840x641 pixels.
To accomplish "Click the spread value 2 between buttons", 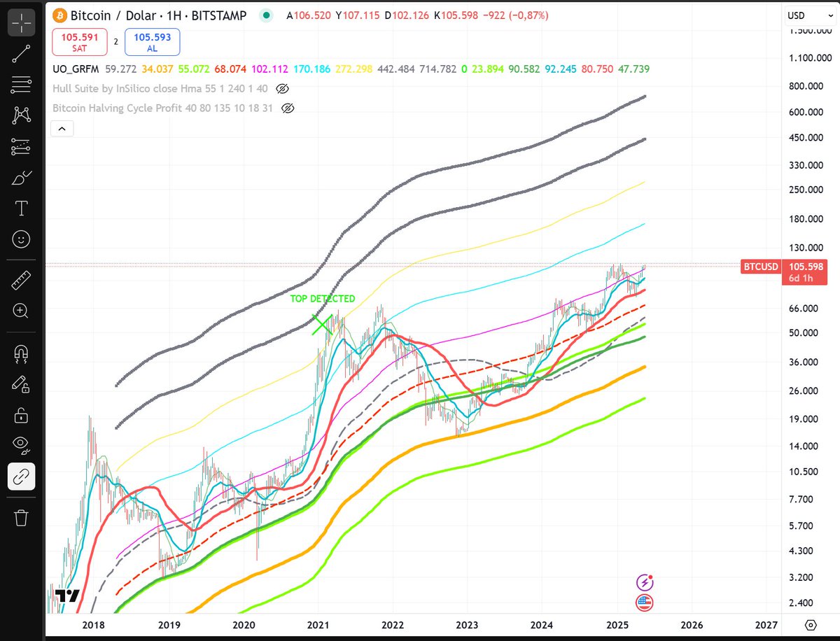I will click(x=115, y=42).
